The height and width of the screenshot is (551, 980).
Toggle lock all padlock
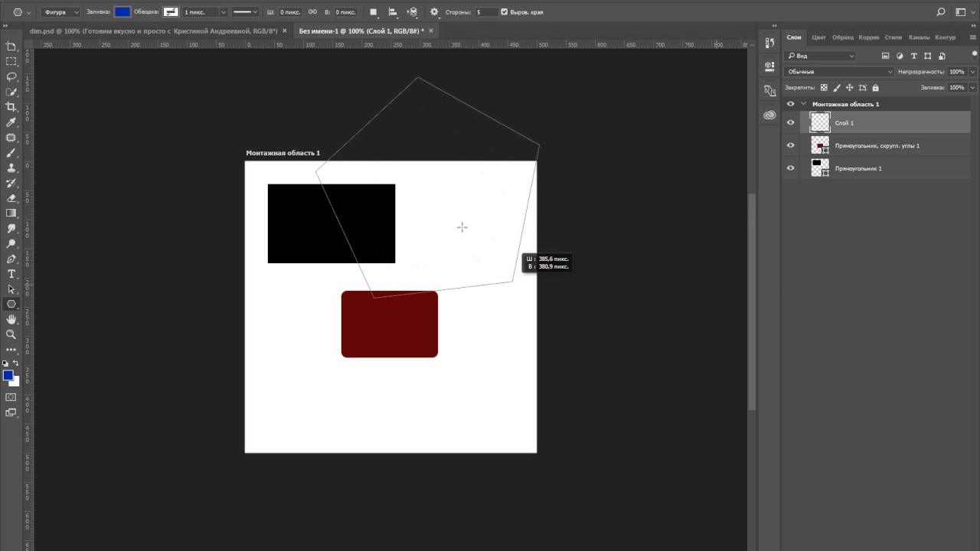(x=876, y=88)
